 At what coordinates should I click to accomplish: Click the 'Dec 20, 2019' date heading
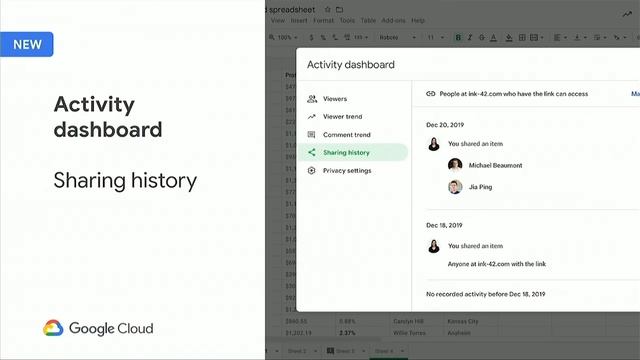click(445, 125)
